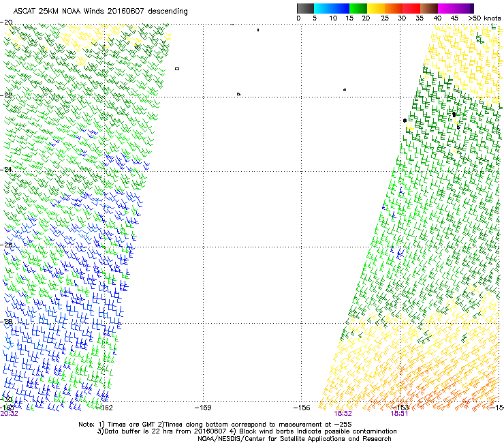Click the '35' label under the color bar
The height and width of the screenshot is (443, 504).
(420, 18)
